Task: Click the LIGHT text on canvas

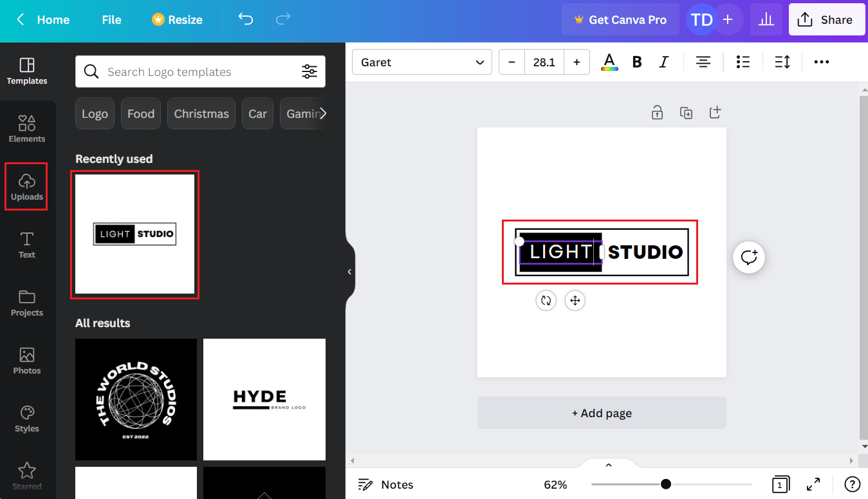Action: [560, 252]
